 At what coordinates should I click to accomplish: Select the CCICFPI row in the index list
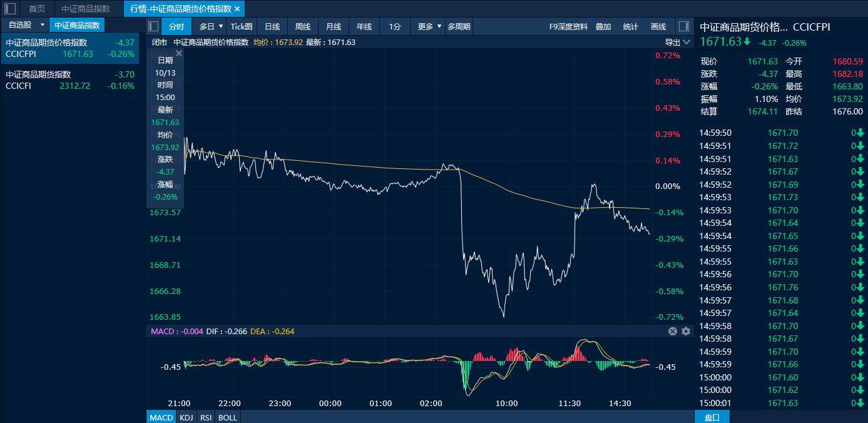(x=70, y=48)
